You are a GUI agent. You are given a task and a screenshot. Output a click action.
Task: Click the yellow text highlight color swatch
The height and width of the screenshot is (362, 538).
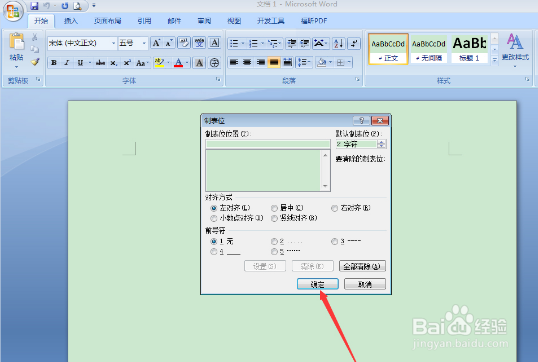[159, 63]
